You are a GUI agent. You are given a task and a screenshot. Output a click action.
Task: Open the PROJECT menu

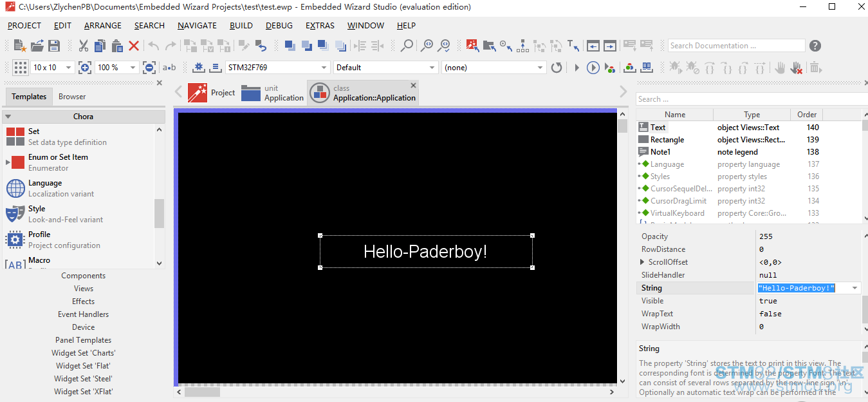point(24,26)
